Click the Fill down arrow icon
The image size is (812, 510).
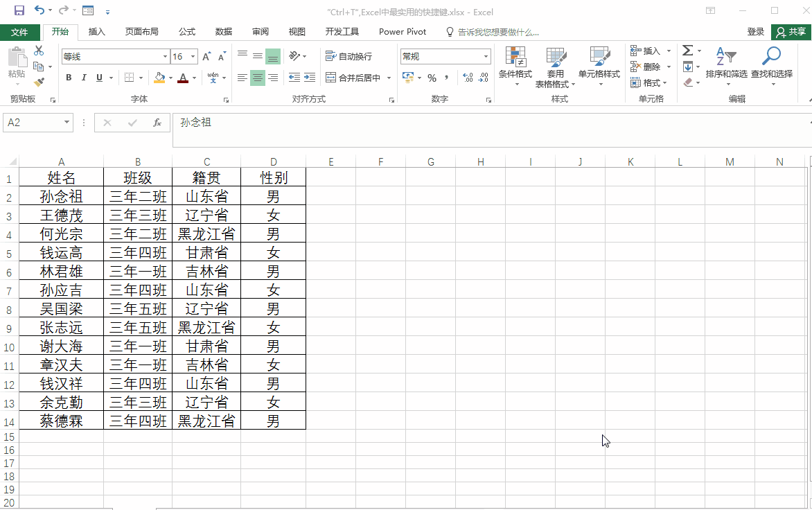pyautogui.click(x=688, y=67)
